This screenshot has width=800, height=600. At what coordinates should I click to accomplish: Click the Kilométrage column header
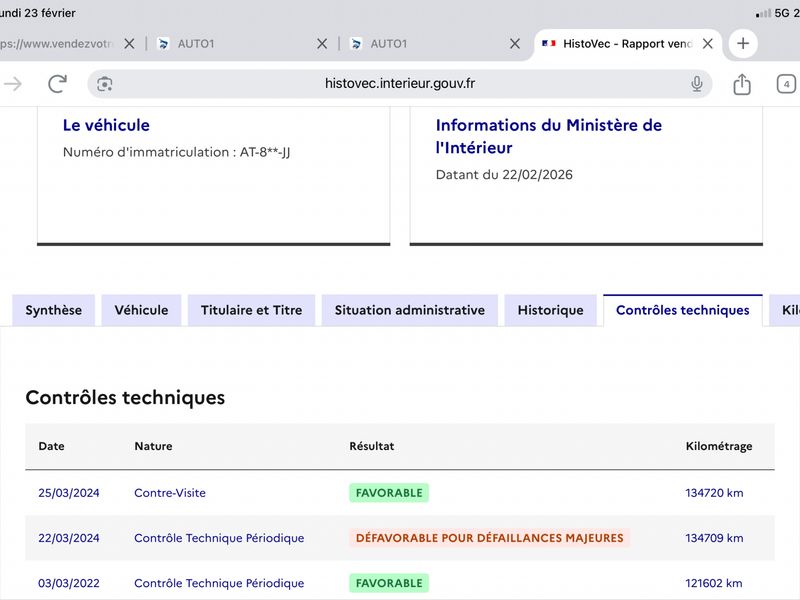coord(718,446)
